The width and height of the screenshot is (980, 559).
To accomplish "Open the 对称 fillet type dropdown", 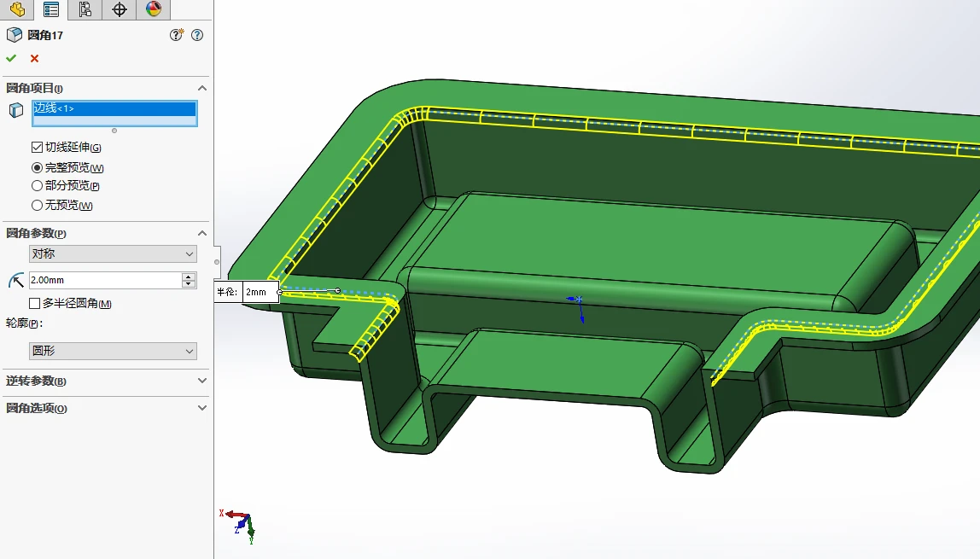I will click(x=114, y=253).
